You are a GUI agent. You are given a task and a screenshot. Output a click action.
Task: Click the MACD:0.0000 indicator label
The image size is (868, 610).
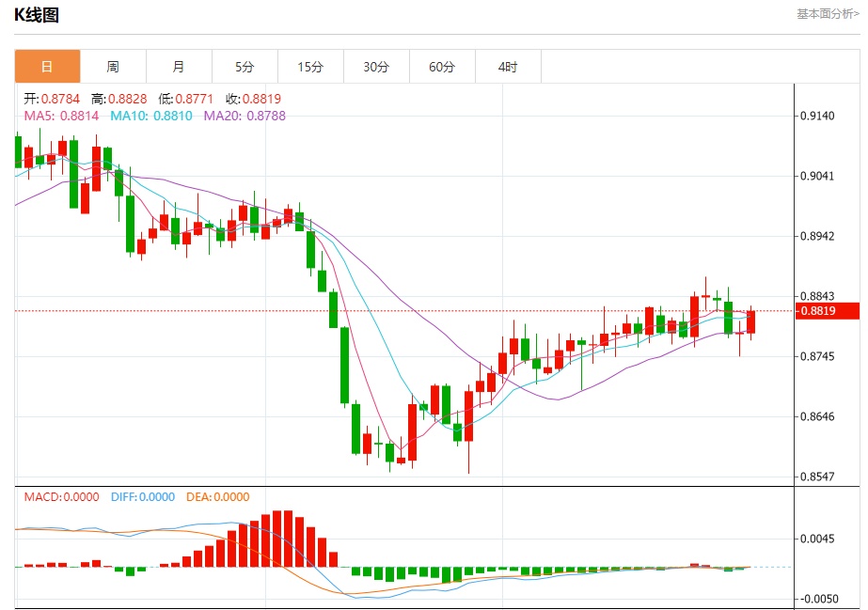tap(61, 496)
